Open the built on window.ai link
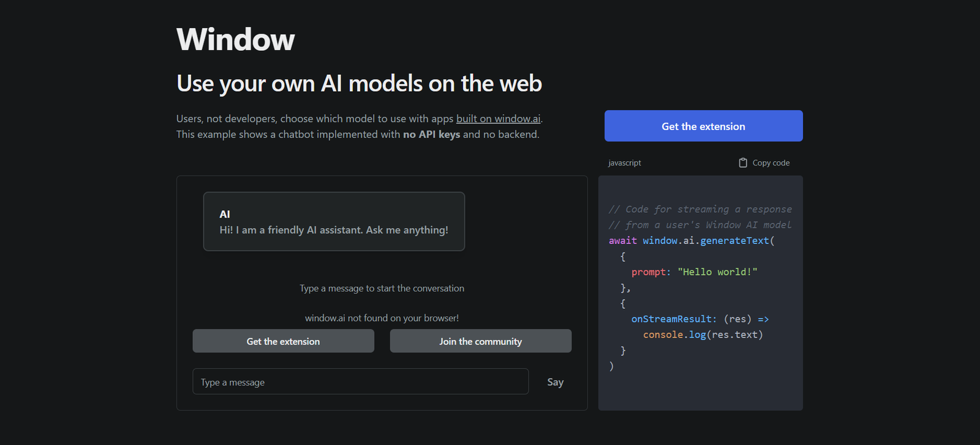The height and width of the screenshot is (445, 980). click(x=498, y=119)
